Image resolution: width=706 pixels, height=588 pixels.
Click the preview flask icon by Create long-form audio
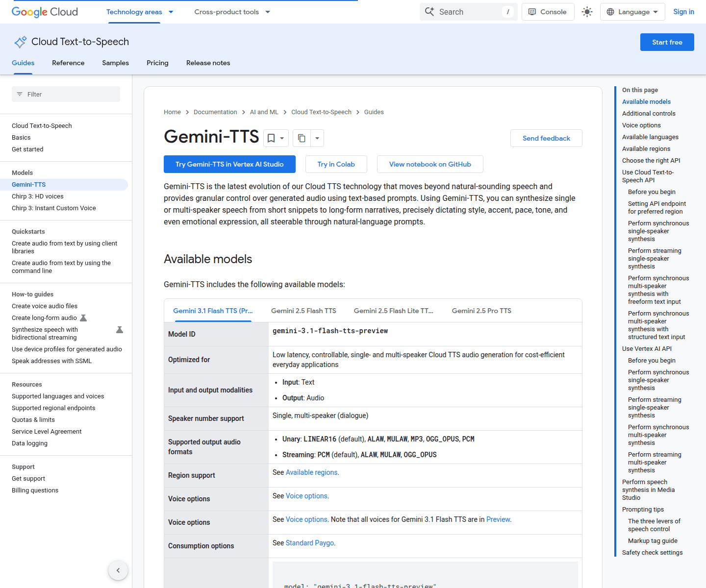pyautogui.click(x=83, y=318)
